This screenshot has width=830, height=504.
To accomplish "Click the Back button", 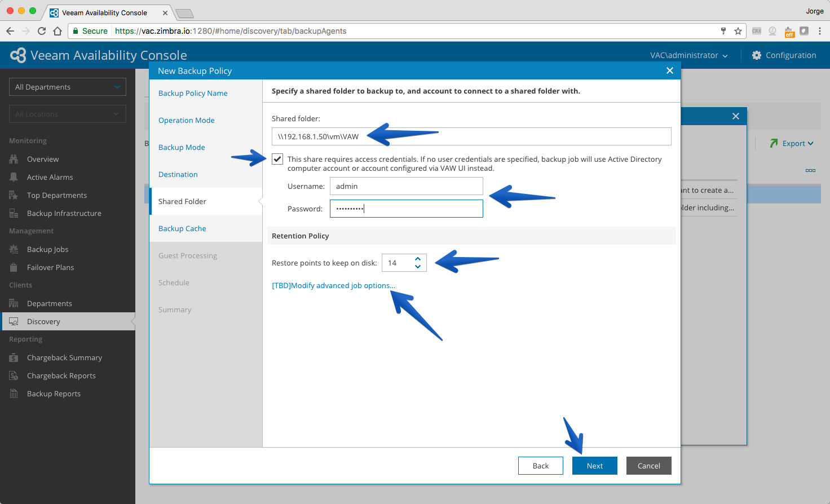I will pyautogui.click(x=541, y=466).
